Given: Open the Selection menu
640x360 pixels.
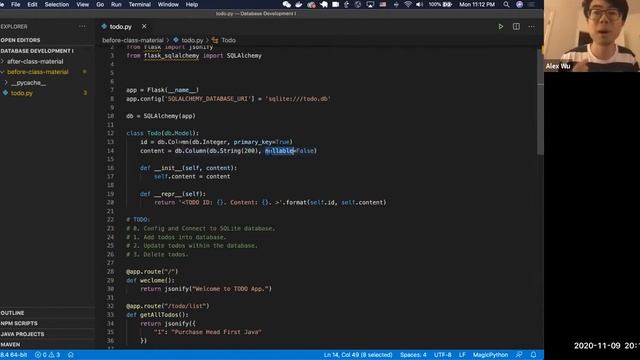Looking at the screenshot, I should [57, 4].
